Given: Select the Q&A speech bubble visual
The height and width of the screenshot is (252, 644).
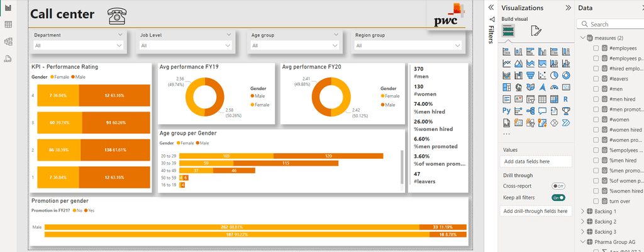Looking at the screenshot, I should [x=542, y=111].
